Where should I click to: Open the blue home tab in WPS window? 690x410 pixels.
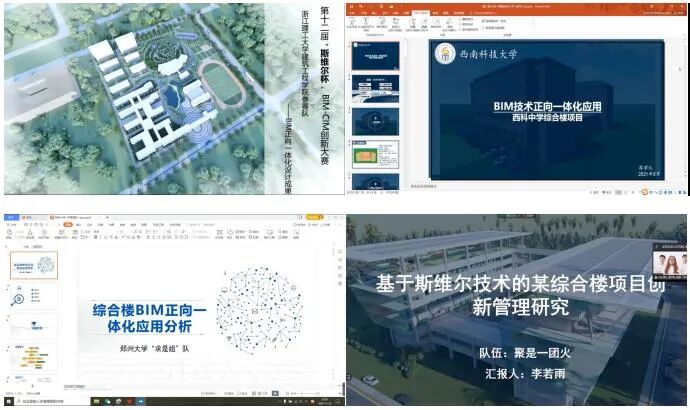pos(11,217)
